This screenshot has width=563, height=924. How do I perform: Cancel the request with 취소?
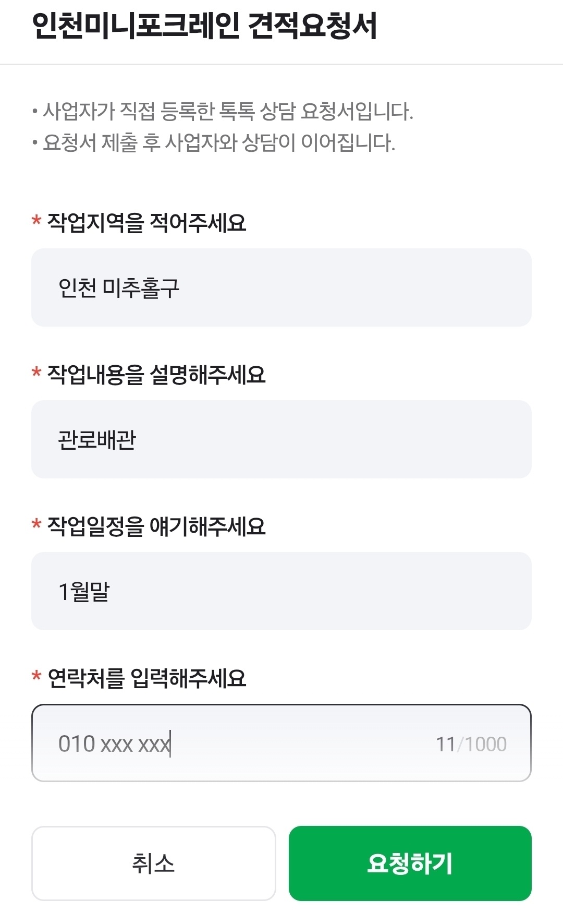pos(153,863)
